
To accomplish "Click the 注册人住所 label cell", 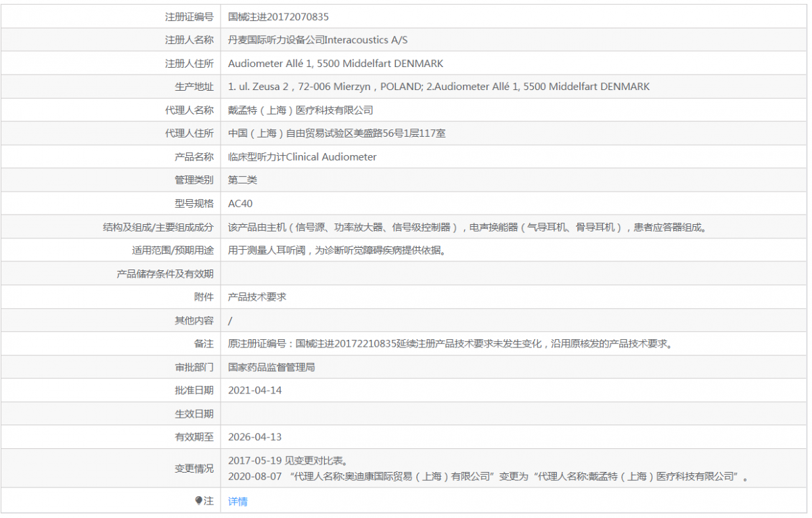I will click(x=111, y=64).
